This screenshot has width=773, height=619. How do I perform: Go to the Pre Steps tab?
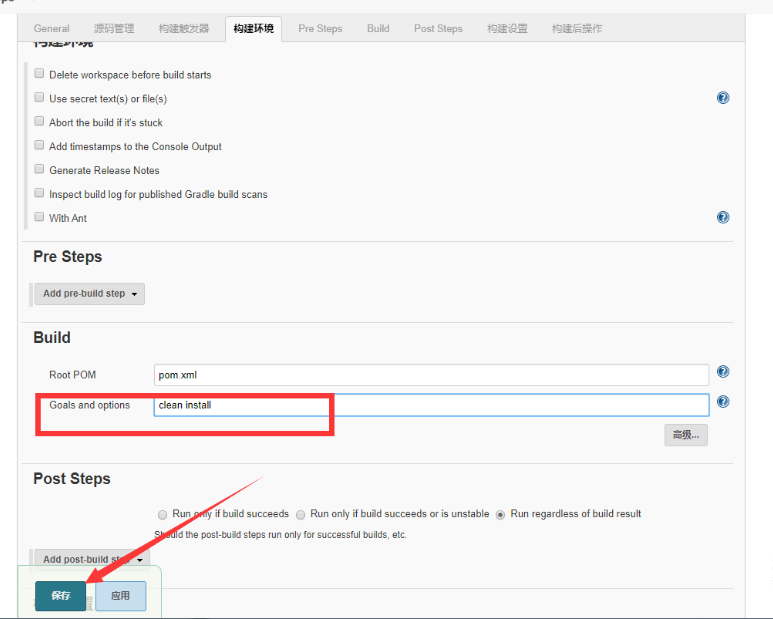coord(320,29)
